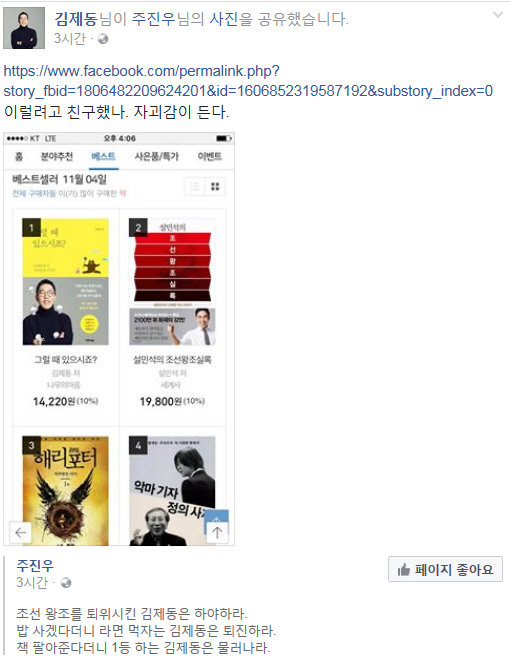Go to the 이벤트 tab
The height and width of the screenshot is (657, 510).
pyautogui.click(x=210, y=156)
